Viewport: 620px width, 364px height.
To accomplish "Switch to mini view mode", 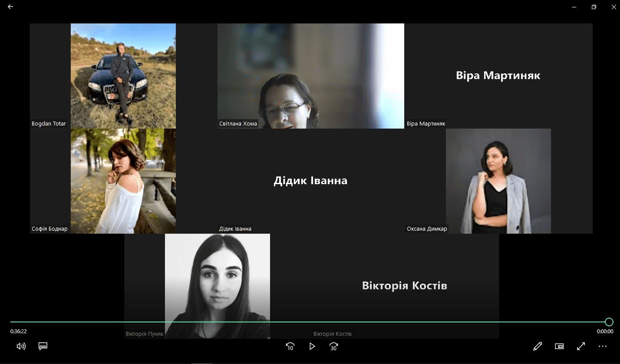I will coord(559,346).
